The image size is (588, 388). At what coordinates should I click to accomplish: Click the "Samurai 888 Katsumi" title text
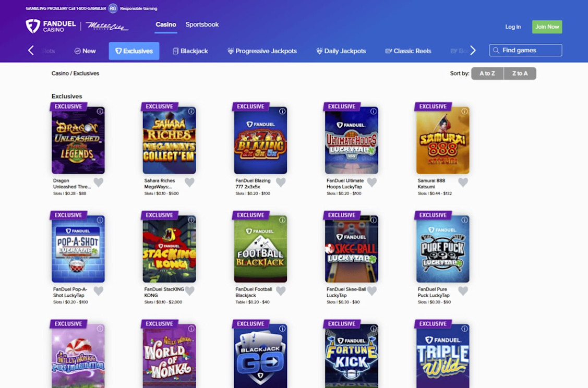431,184
